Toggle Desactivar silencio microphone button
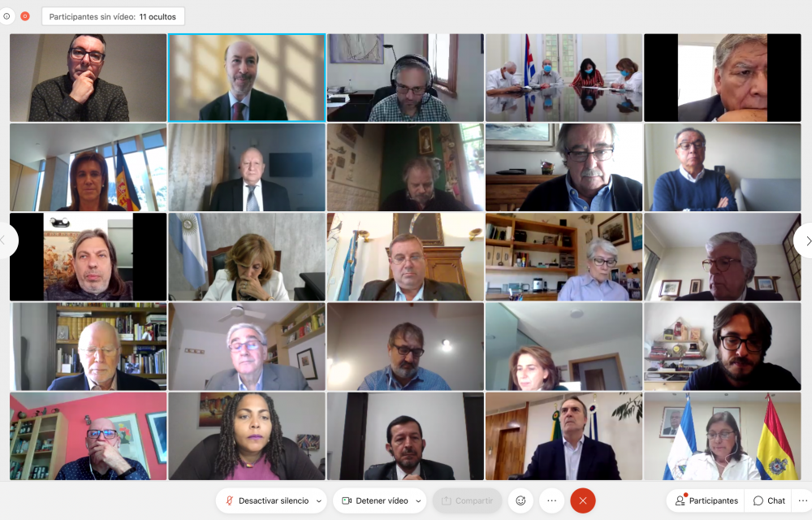Screen dimensions: 812x520 pyautogui.click(x=266, y=500)
